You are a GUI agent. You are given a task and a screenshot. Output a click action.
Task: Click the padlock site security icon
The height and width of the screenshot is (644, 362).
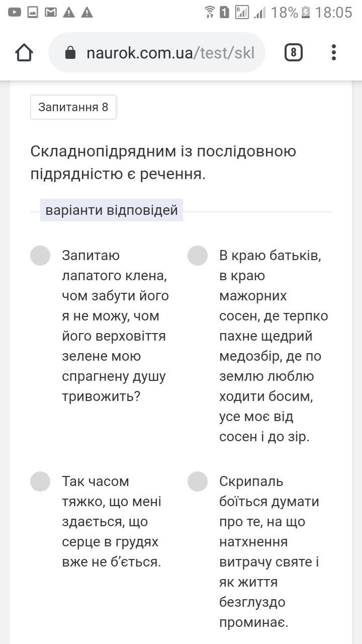[x=70, y=53]
